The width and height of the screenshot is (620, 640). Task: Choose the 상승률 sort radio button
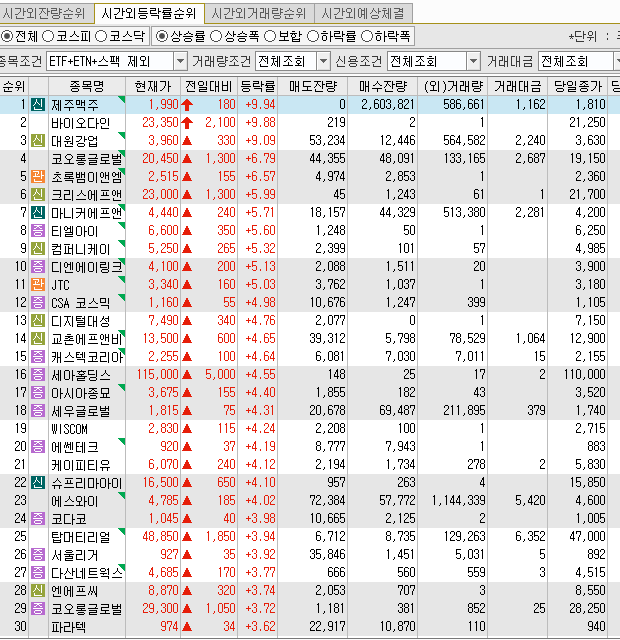pyautogui.click(x=162, y=36)
